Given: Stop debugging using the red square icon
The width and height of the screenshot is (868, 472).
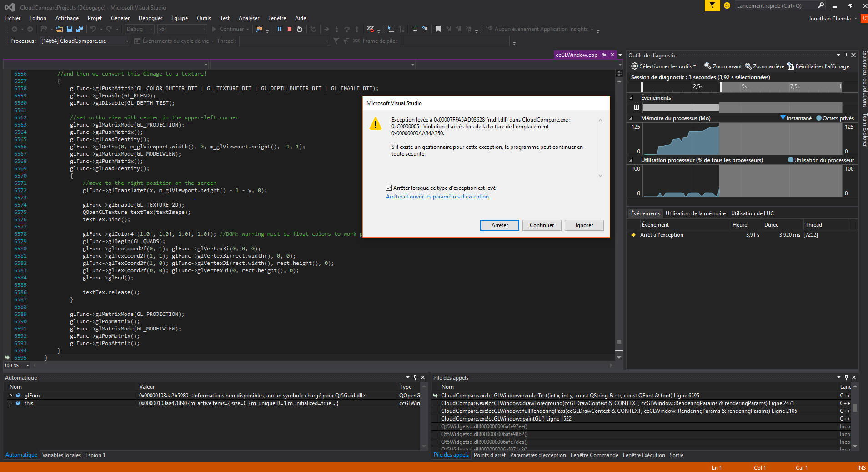Looking at the screenshot, I should 290,29.
